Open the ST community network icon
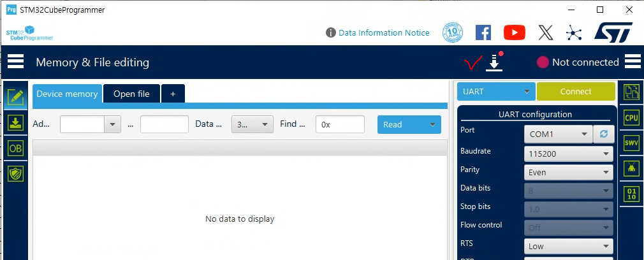The height and width of the screenshot is (260, 644). (x=574, y=32)
